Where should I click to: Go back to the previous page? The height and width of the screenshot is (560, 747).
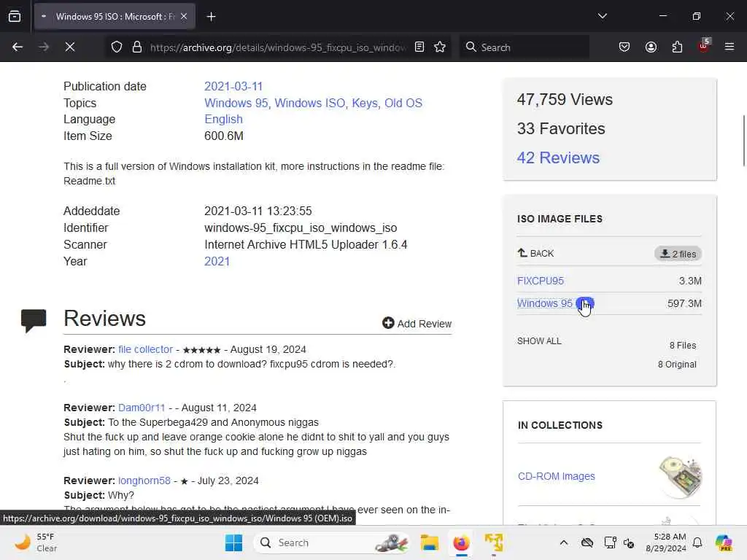18,47
